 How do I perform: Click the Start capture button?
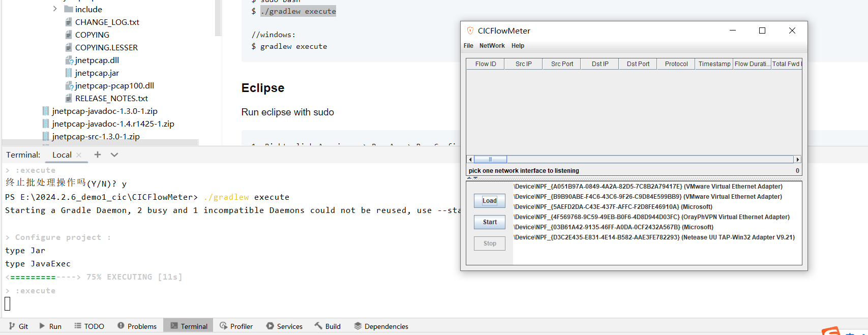pos(490,222)
